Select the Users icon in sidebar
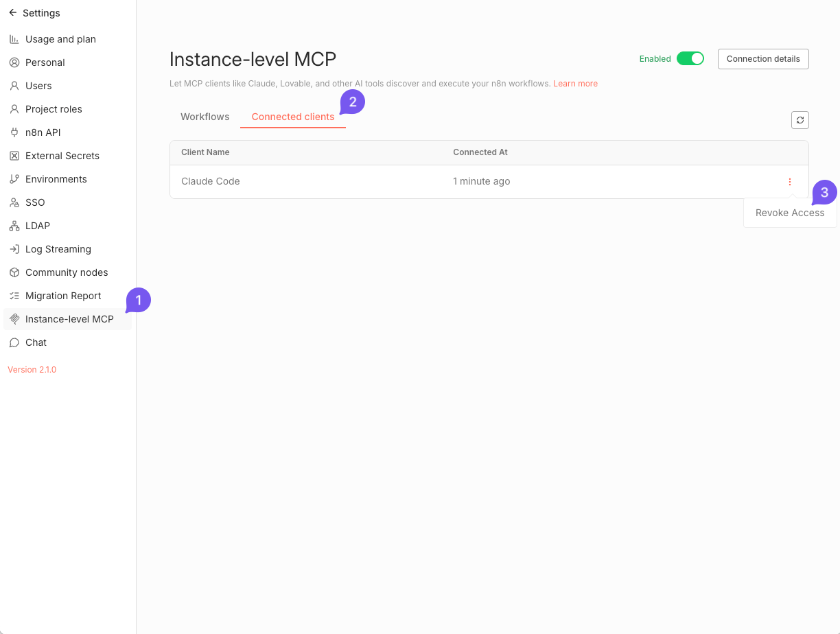The image size is (840, 634). 12,86
